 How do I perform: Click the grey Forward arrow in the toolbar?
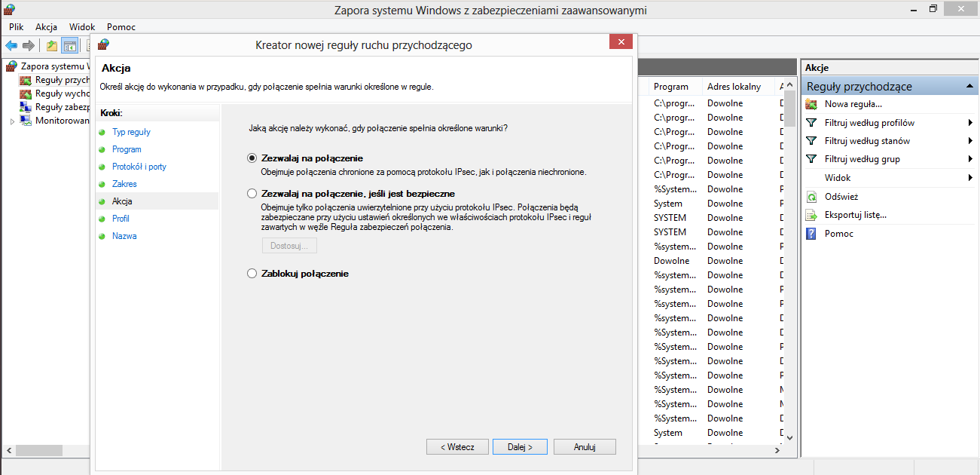tap(29, 46)
